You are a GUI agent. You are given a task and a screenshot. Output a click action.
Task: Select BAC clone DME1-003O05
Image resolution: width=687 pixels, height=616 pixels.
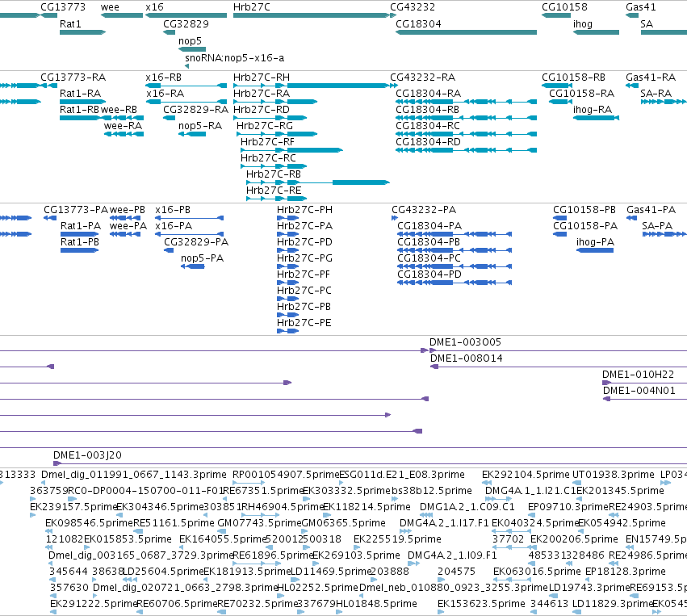pyautogui.click(x=465, y=342)
